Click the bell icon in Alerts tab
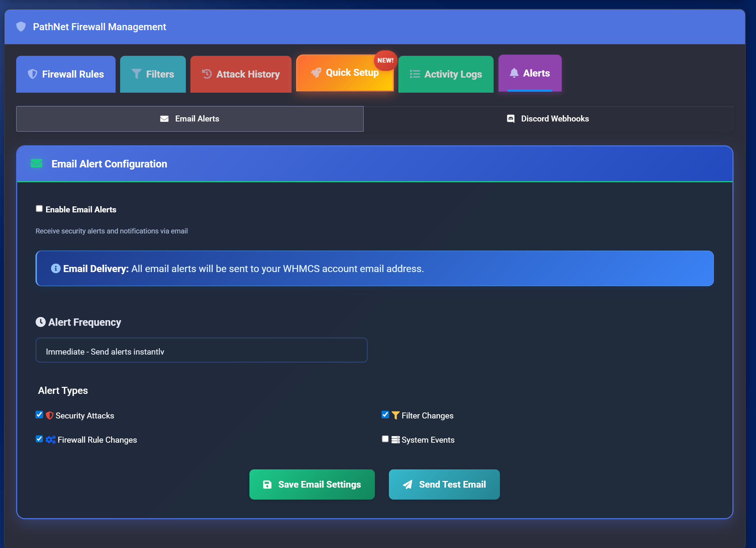756x548 pixels. pyautogui.click(x=514, y=73)
